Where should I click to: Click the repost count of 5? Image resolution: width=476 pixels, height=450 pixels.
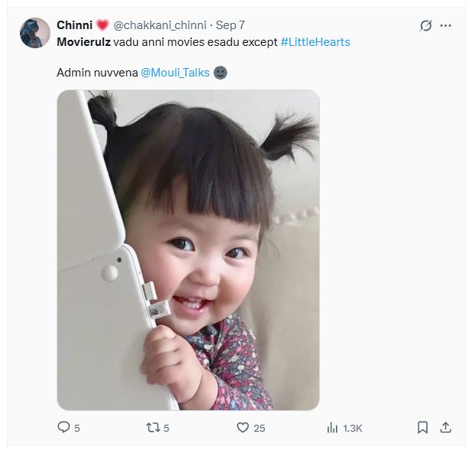pyautogui.click(x=166, y=428)
